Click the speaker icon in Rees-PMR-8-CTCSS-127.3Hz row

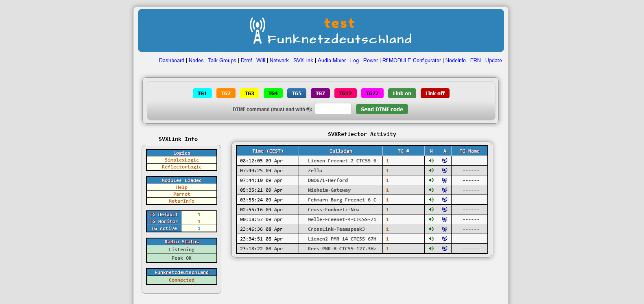tap(431, 249)
